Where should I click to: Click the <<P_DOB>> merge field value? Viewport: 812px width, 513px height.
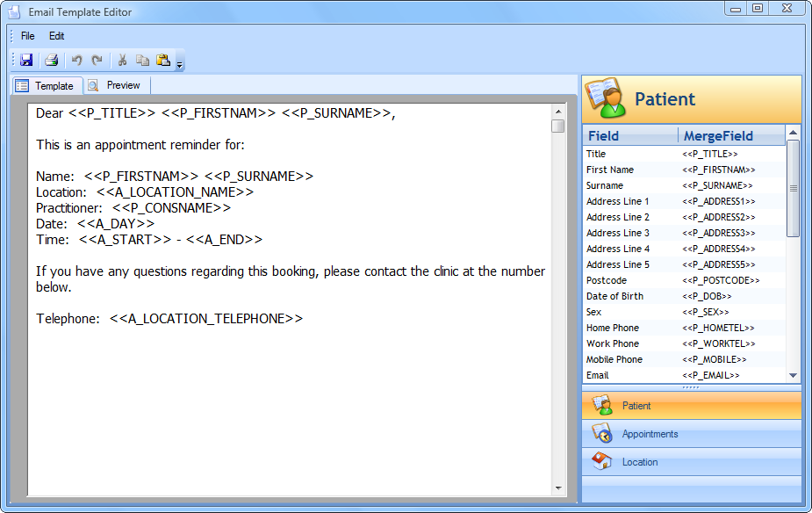click(x=707, y=296)
